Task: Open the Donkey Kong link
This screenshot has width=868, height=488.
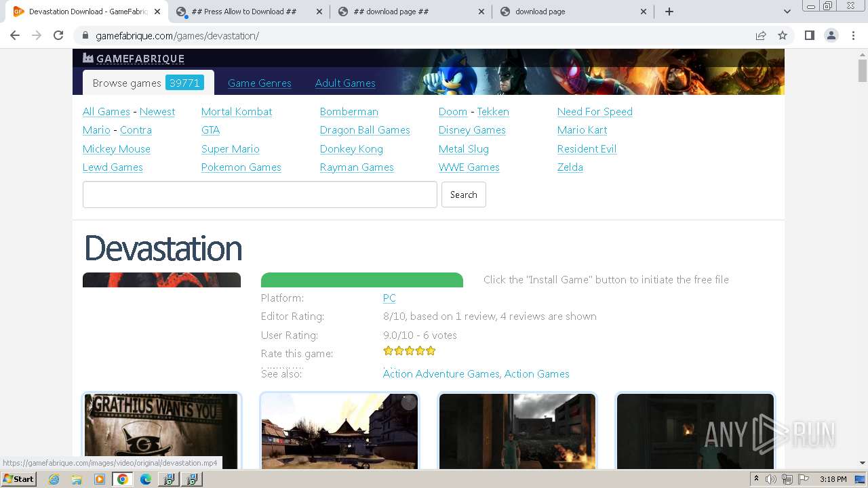Action: (351, 149)
